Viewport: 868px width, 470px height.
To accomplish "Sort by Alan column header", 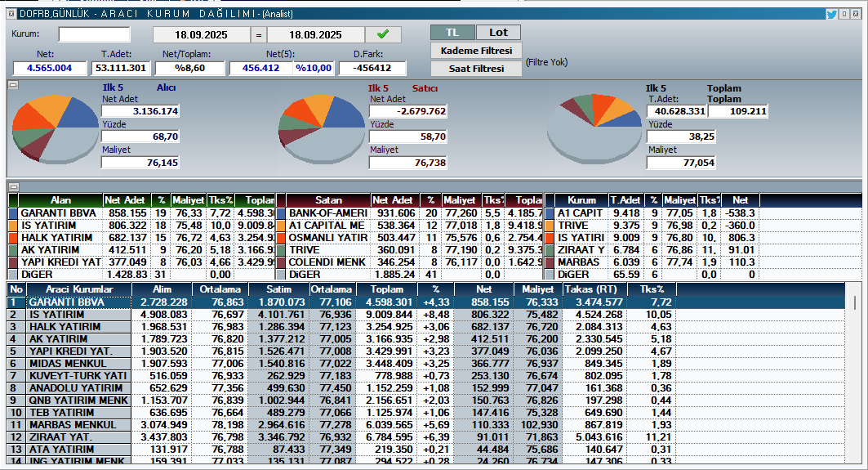I will [x=61, y=200].
